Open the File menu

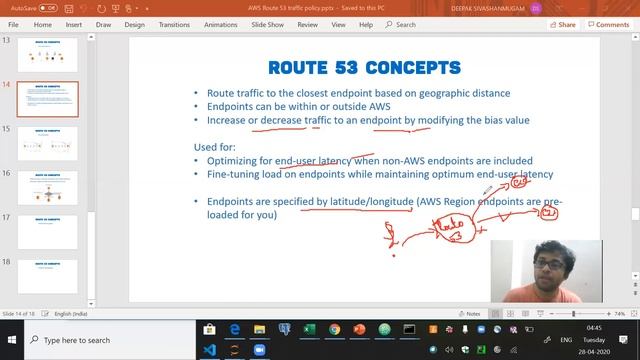[x=13, y=24]
